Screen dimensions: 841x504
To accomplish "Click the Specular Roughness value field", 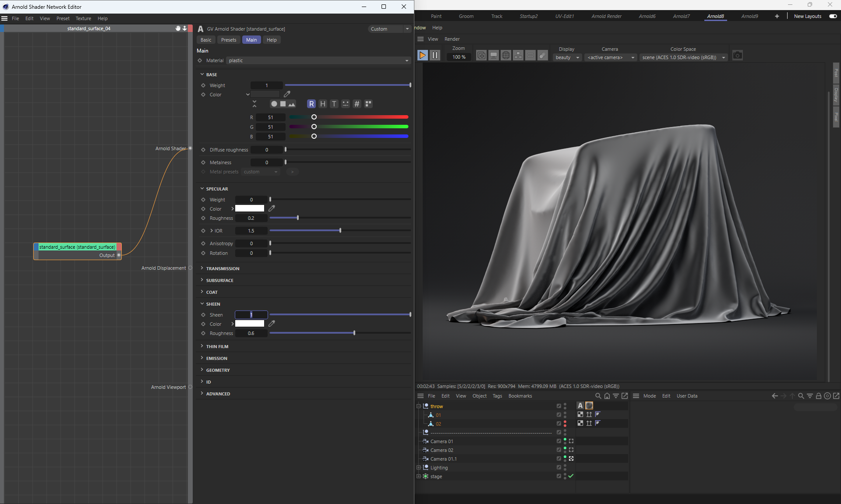I will pos(251,218).
